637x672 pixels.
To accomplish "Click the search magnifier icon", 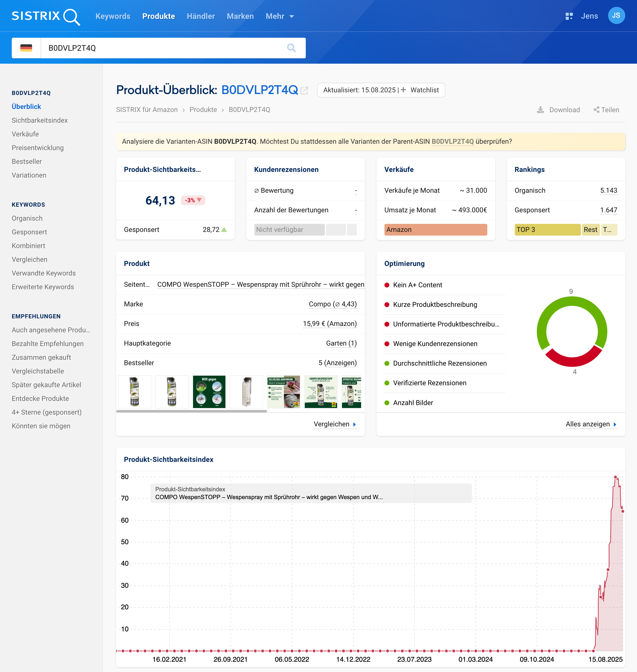I will click(x=291, y=48).
